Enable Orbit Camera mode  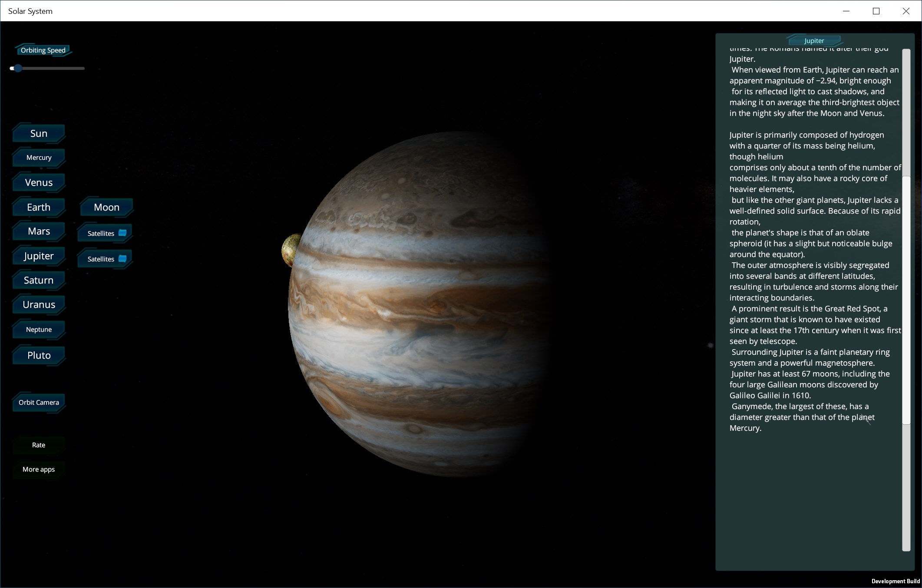click(39, 403)
